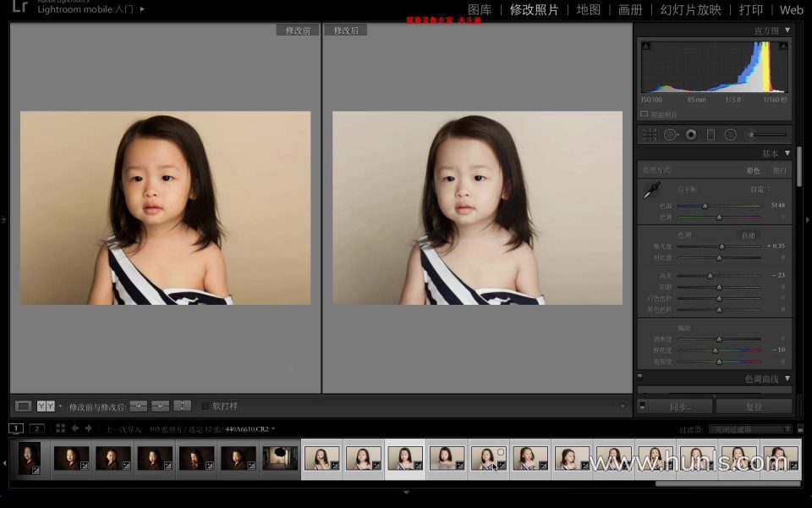Toggle shadow clipping indicator in histogram
812x508 pixels.
point(645,44)
